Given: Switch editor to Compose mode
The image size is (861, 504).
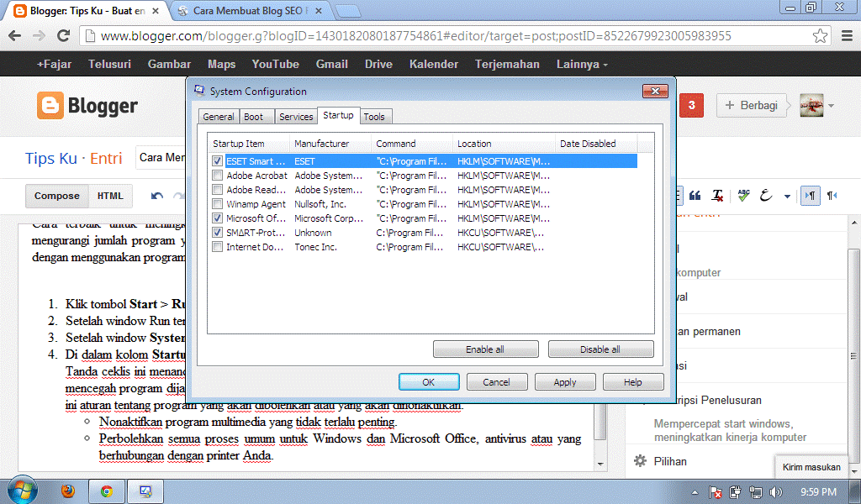Looking at the screenshot, I should (x=56, y=196).
